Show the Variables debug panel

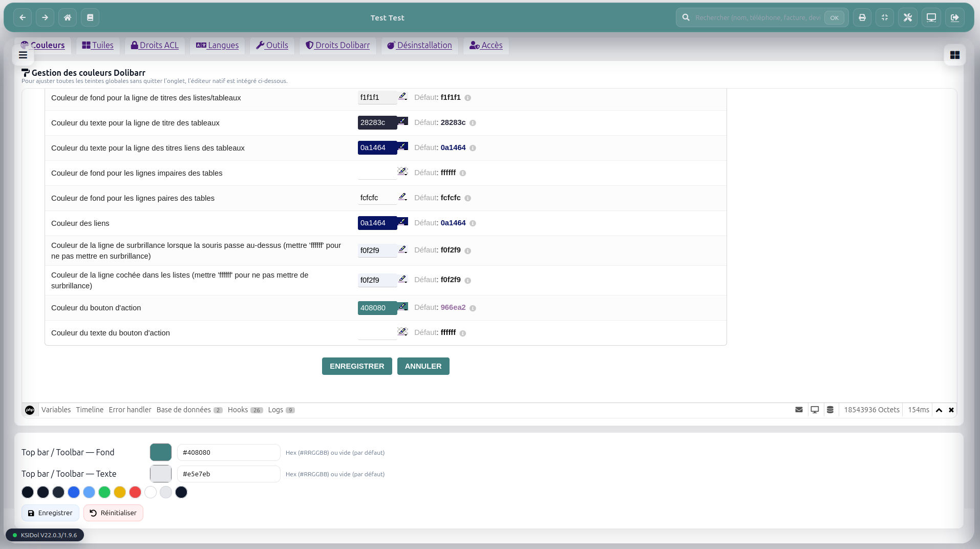[x=56, y=410]
